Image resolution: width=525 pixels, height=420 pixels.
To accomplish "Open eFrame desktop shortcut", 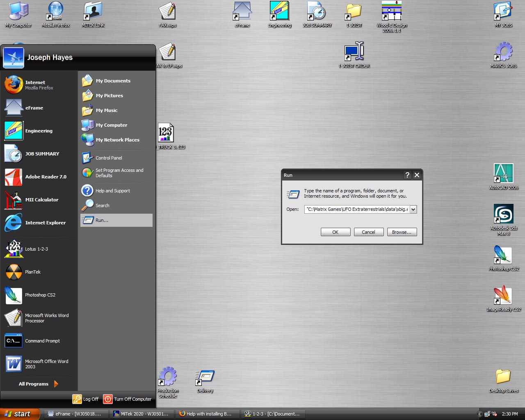I will (242, 15).
